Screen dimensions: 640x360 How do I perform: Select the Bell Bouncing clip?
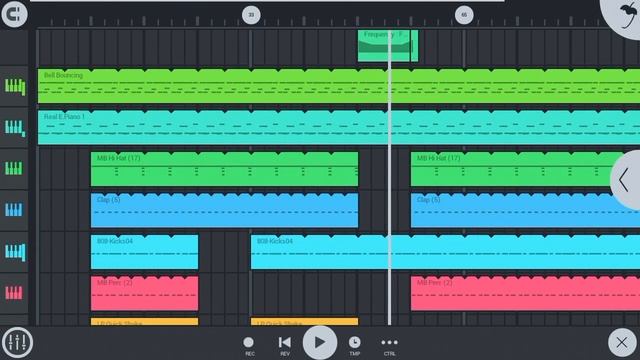(x=339, y=86)
